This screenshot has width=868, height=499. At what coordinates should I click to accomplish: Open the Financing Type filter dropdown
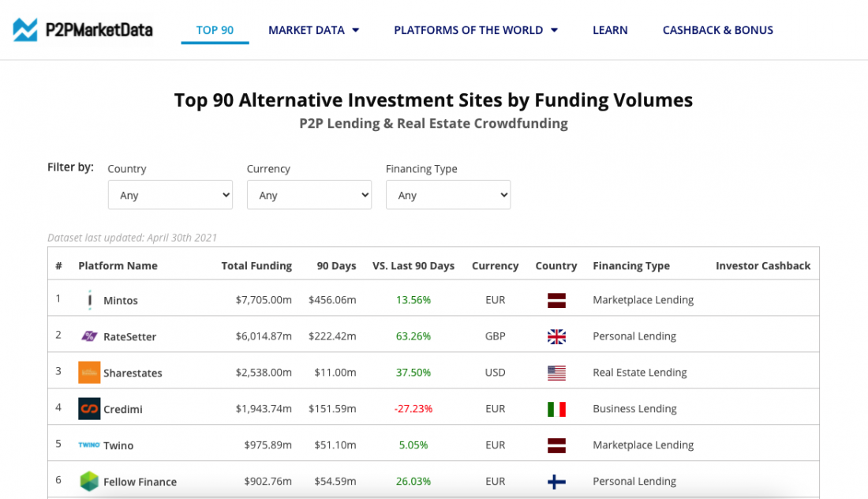[x=448, y=195]
